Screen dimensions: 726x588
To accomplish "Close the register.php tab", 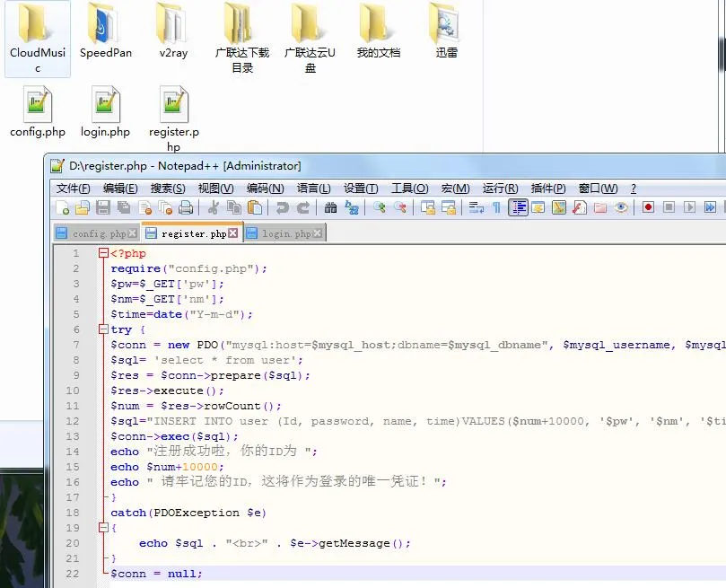I will click(233, 233).
